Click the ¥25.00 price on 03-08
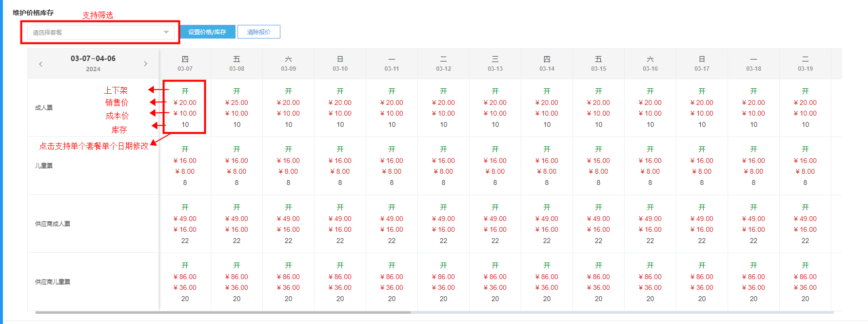868x324 pixels. 237,102
